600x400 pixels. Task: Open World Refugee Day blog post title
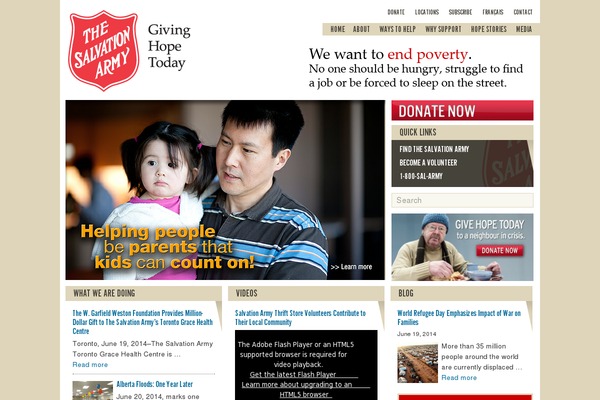[459, 317]
